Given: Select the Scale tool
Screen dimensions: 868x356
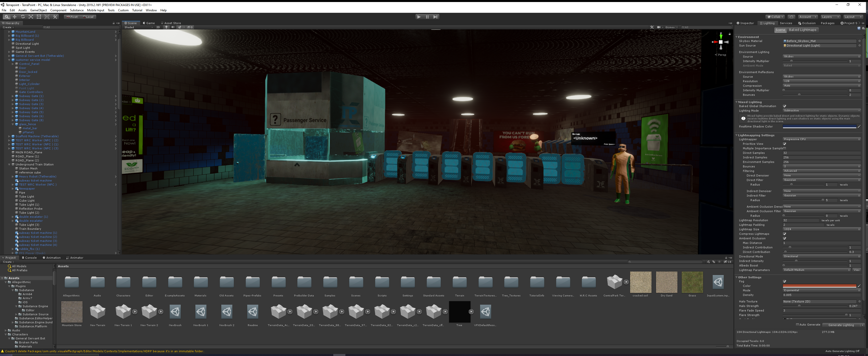Looking at the screenshot, I should pyautogui.click(x=31, y=17).
